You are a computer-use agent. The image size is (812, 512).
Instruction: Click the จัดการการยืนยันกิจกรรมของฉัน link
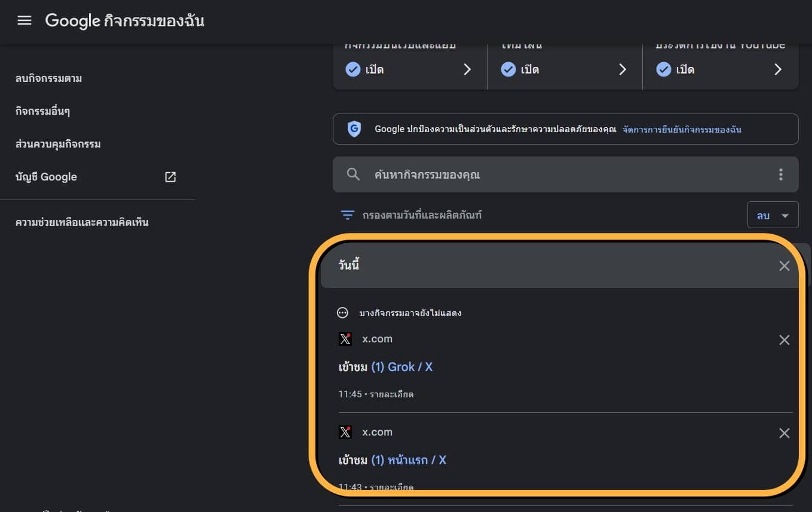[x=682, y=129]
